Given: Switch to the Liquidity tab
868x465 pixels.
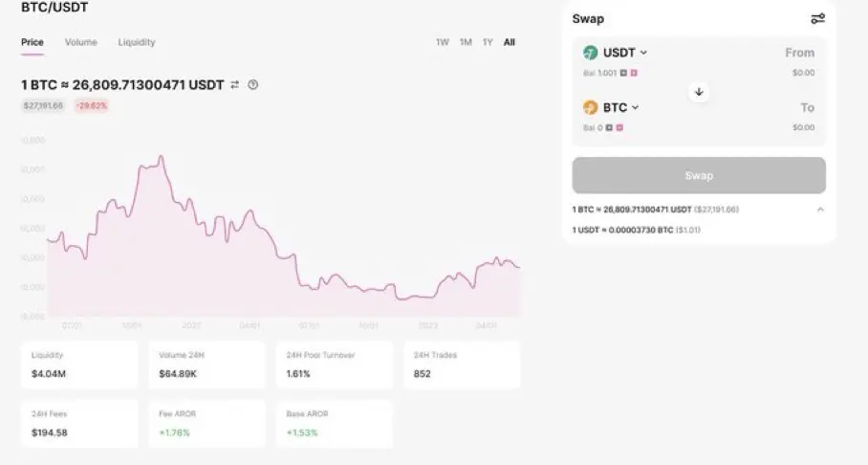Looking at the screenshot, I should tap(137, 42).
